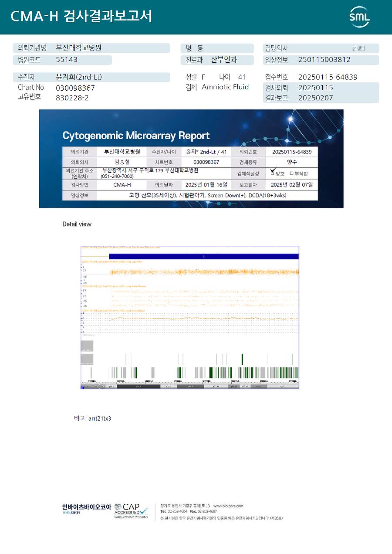Click the clinical info text 고령 산모(35세이상)

click(153, 195)
